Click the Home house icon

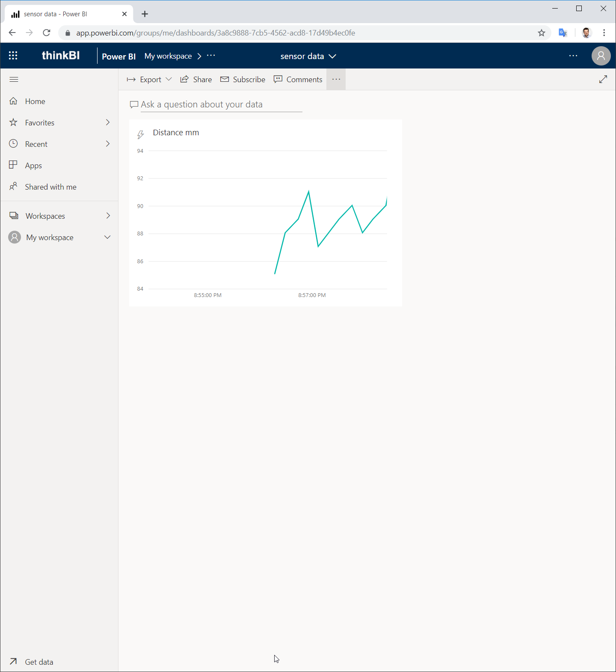tap(13, 101)
